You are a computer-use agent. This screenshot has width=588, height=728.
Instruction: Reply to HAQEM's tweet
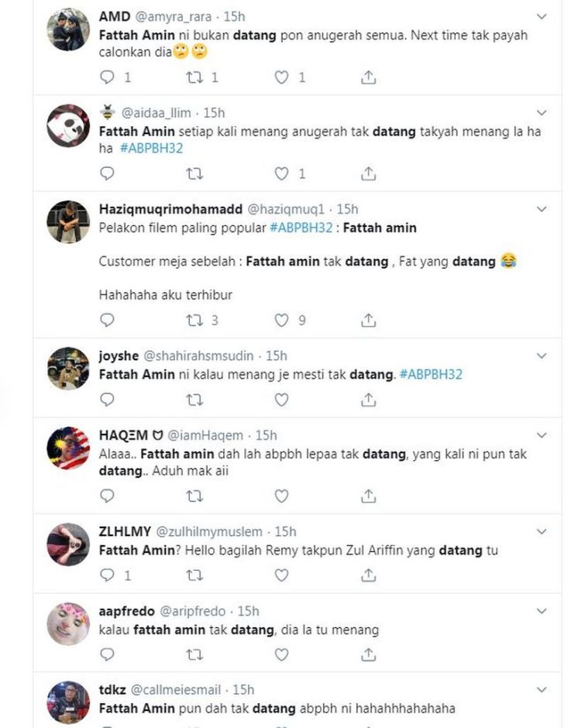click(x=108, y=496)
